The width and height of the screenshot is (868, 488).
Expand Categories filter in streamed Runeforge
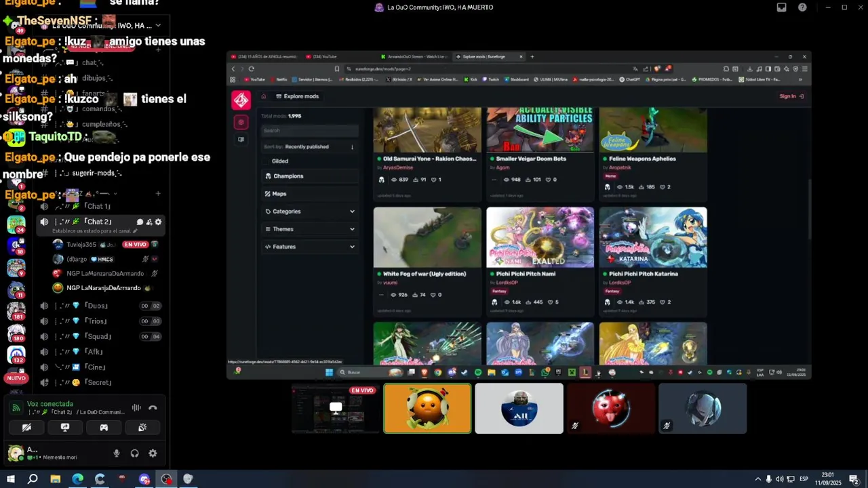pos(311,211)
